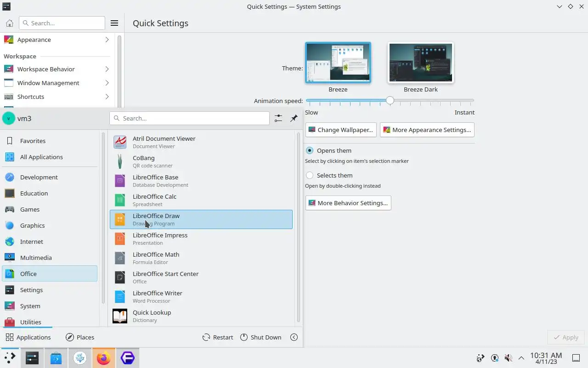This screenshot has width=588, height=368.
Task: Click the launcher configure sliders icon
Action: 278,118
